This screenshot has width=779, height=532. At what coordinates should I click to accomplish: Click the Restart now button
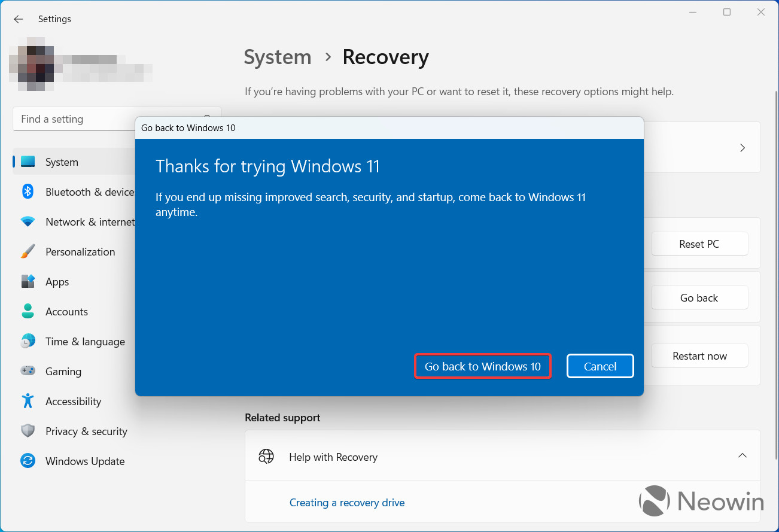pyautogui.click(x=699, y=356)
